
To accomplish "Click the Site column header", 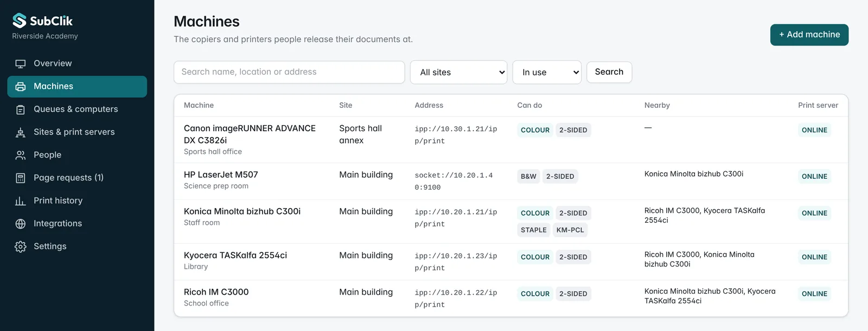I will 346,106.
